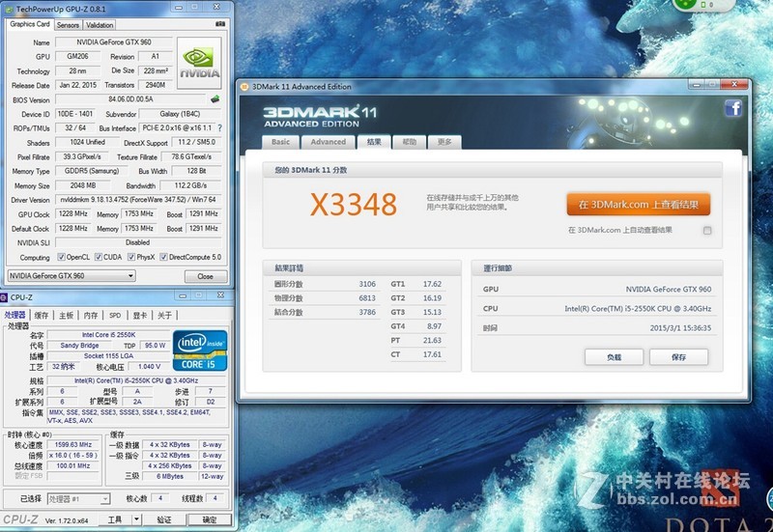Enable auto-view results on 3DMark.com checkbox
Viewport: 773px width, 532px height.
(707, 230)
